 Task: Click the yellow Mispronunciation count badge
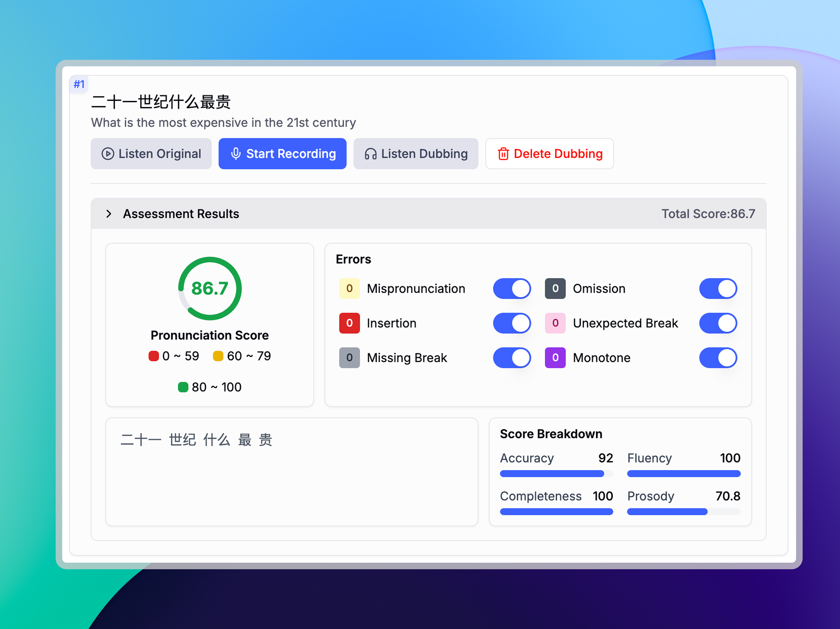[349, 288]
